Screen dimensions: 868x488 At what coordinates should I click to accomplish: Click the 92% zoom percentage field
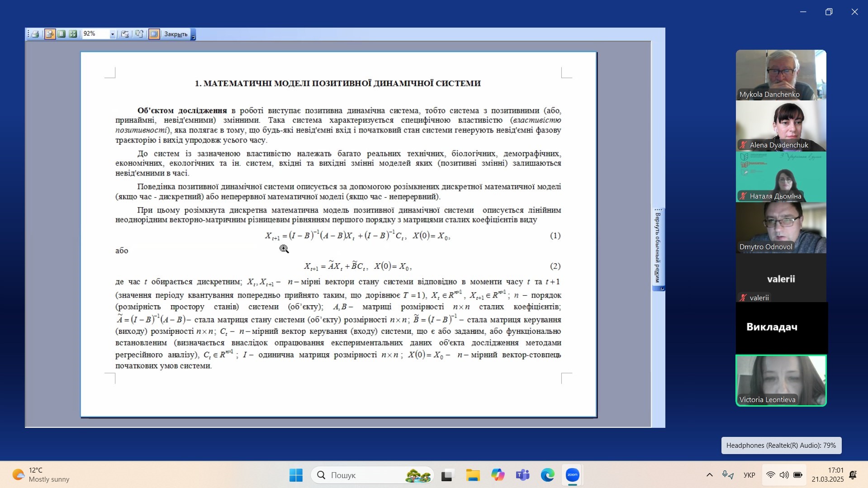95,34
